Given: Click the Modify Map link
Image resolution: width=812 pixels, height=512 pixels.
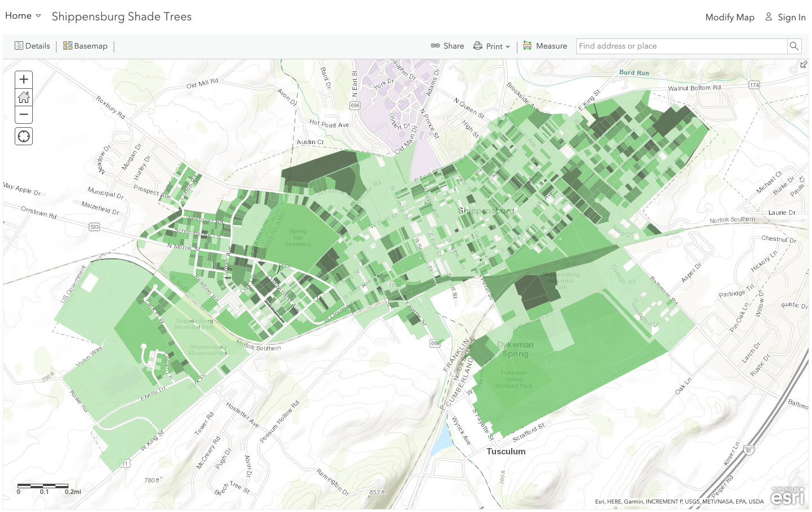Looking at the screenshot, I should [729, 17].
